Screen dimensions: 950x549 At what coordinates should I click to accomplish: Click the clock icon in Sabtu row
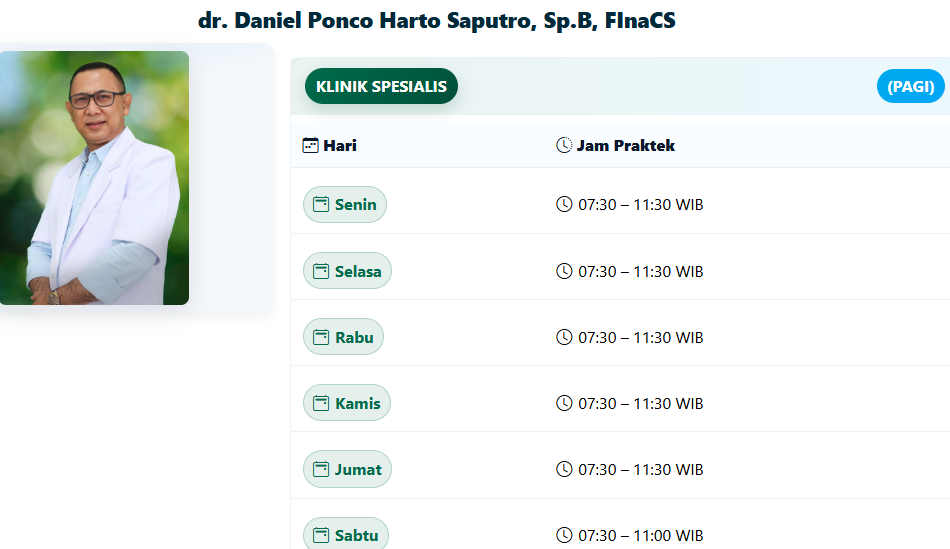[x=564, y=535]
